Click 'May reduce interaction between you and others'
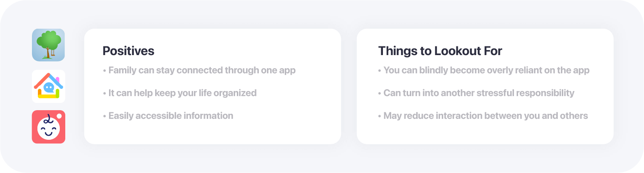The width and height of the screenshot is (644, 173). coord(483,116)
